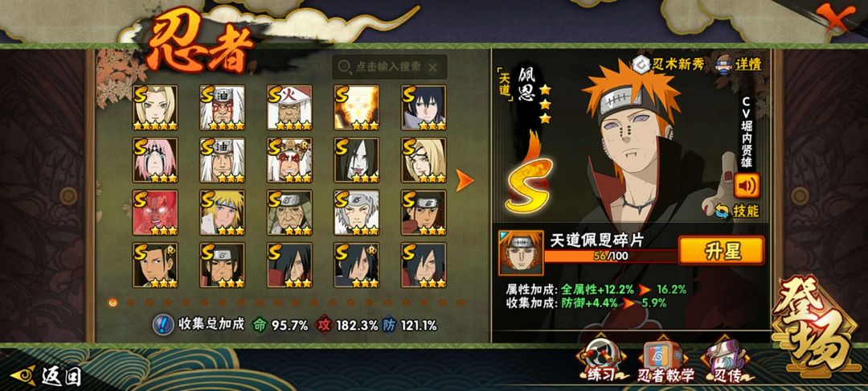Screen dimensions: 868x391
Task: Click the 天道佩恩碎片 fragment icon
Action: point(520,253)
